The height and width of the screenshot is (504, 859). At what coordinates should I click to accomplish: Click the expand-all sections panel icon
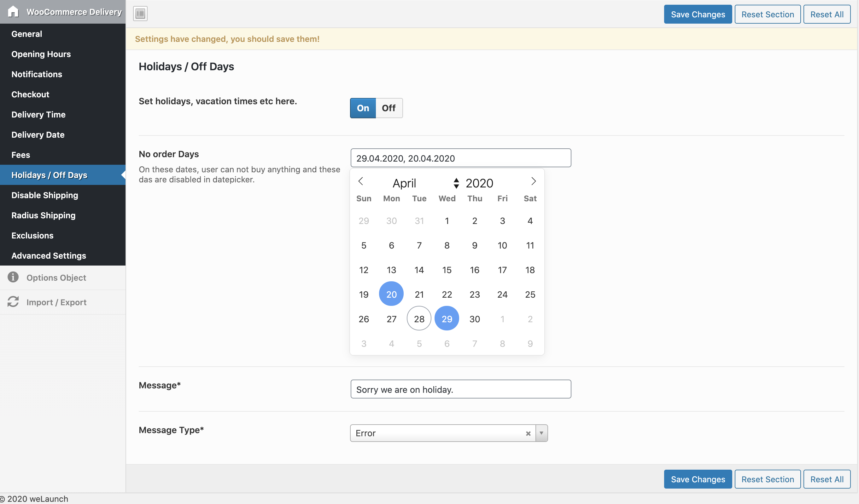coord(140,14)
